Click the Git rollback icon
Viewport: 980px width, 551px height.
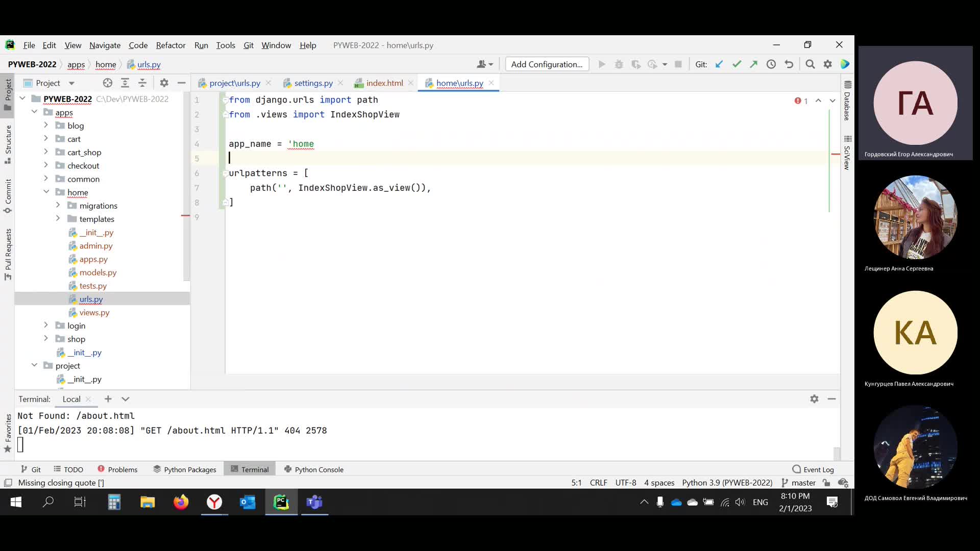coord(789,64)
